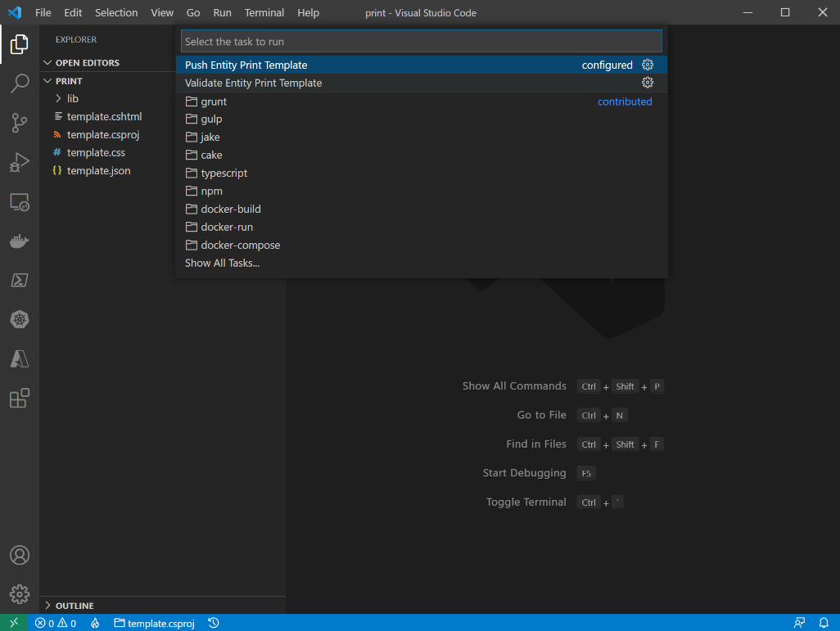Open the Kubernetes view
The height and width of the screenshot is (631, 840).
coord(20,320)
